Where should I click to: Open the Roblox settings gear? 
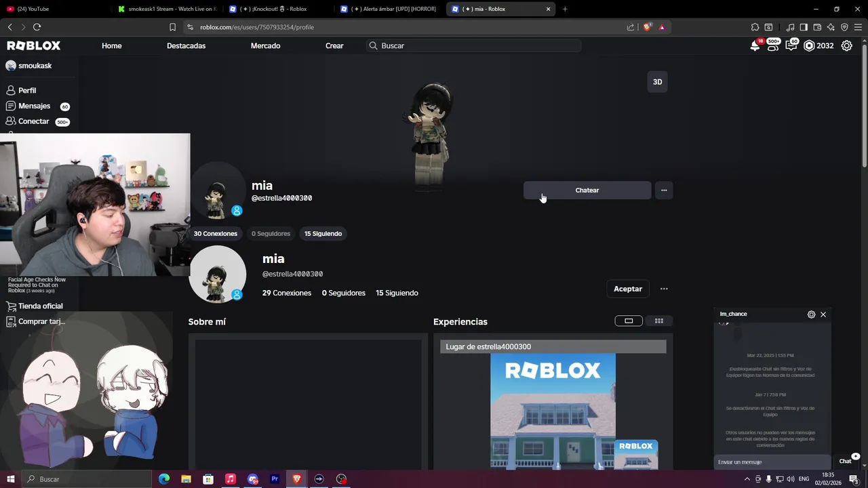tap(847, 45)
